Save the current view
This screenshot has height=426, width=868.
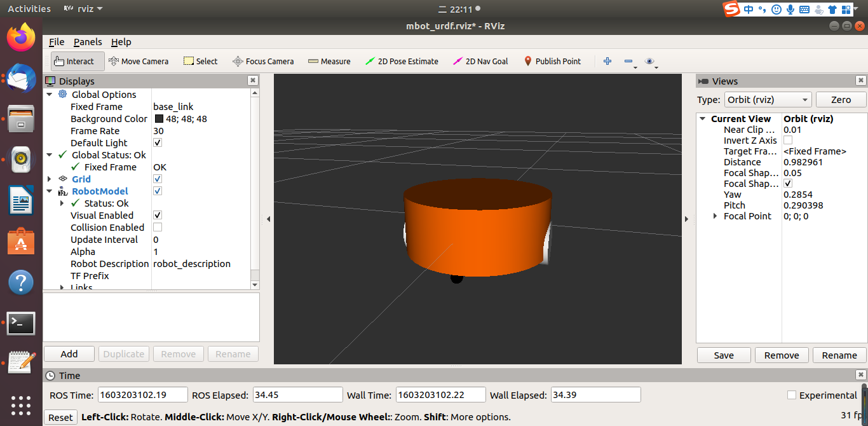tap(724, 355)
